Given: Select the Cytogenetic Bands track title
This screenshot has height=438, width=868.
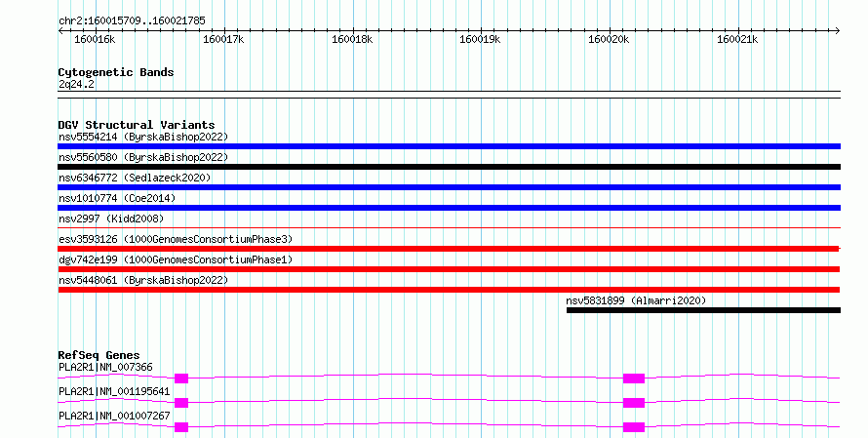Looking at the screenshot, I should (x=116, y=72).
